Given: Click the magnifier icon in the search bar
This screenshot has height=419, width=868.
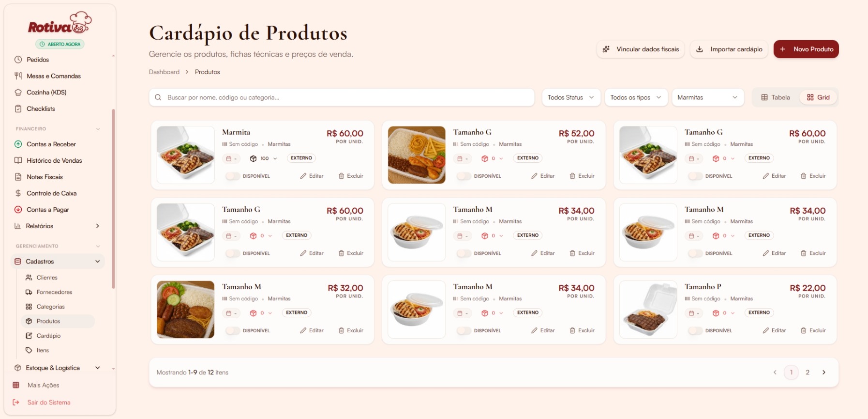Looking at the screenshot, I should tap(158, 97).
